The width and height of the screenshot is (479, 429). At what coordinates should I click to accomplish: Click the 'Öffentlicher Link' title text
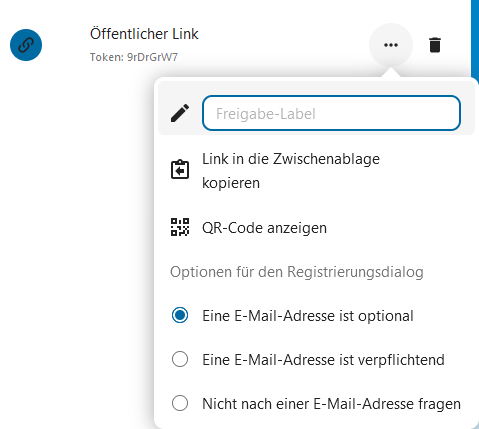(144, 34)
